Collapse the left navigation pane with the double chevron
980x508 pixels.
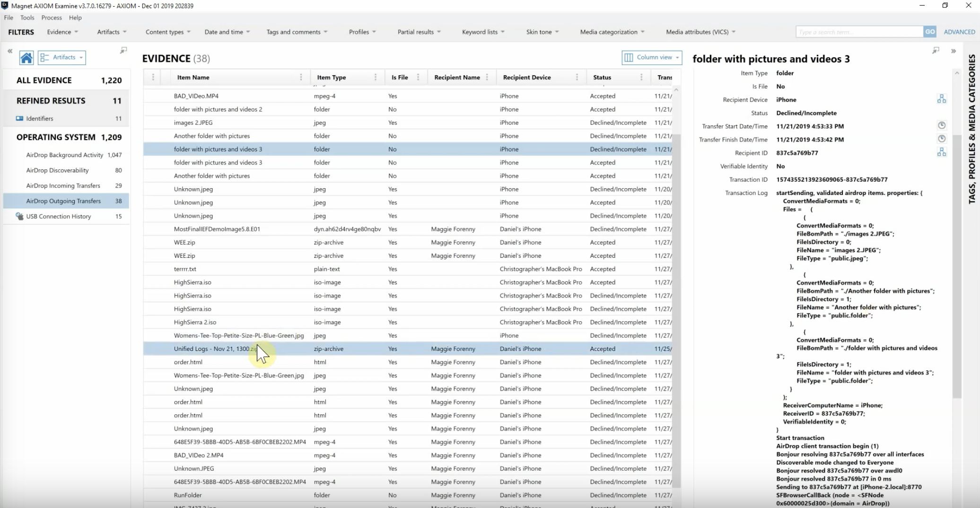(10, 51)
